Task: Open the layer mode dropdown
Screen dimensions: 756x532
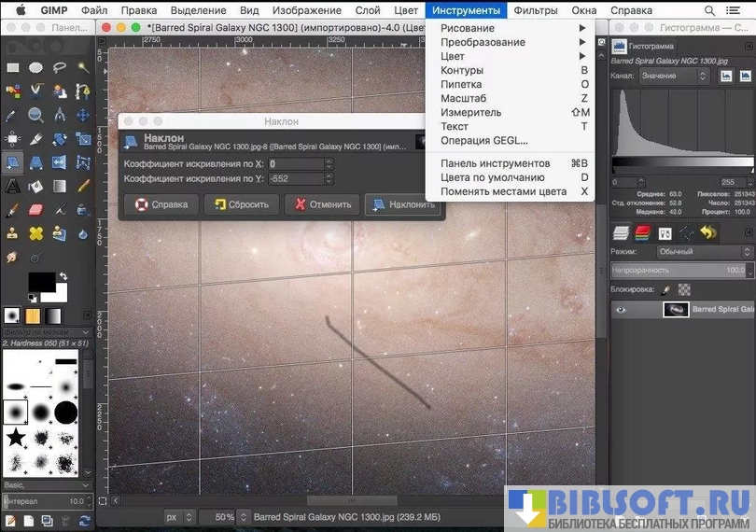Action: [x=703, y=252]
